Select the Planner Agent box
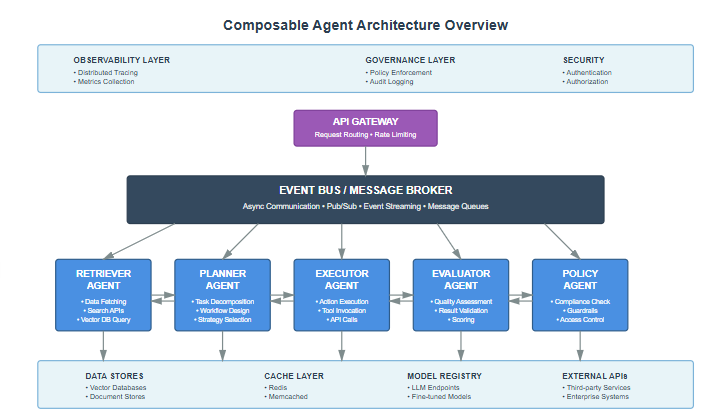713x416 pixels. (222, 294)
